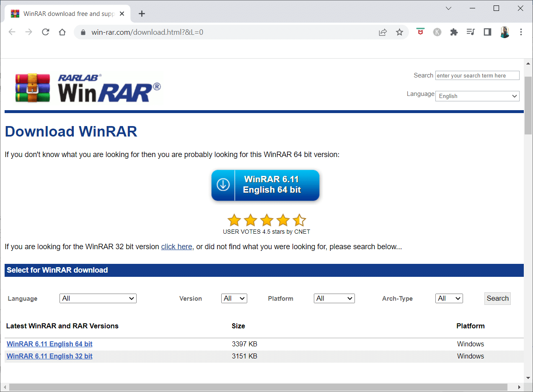Viewport: 533px width, 392px height.
Task: Click the Size column header
Action: click(x=238, y=326)
